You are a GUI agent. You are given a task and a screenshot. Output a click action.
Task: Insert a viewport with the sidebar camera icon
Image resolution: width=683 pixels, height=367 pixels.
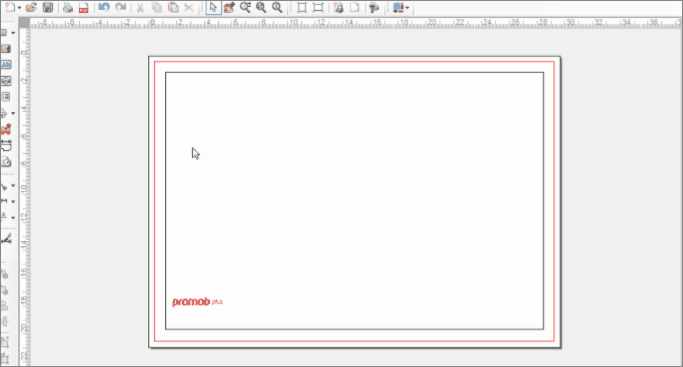(x=6, y=81)
